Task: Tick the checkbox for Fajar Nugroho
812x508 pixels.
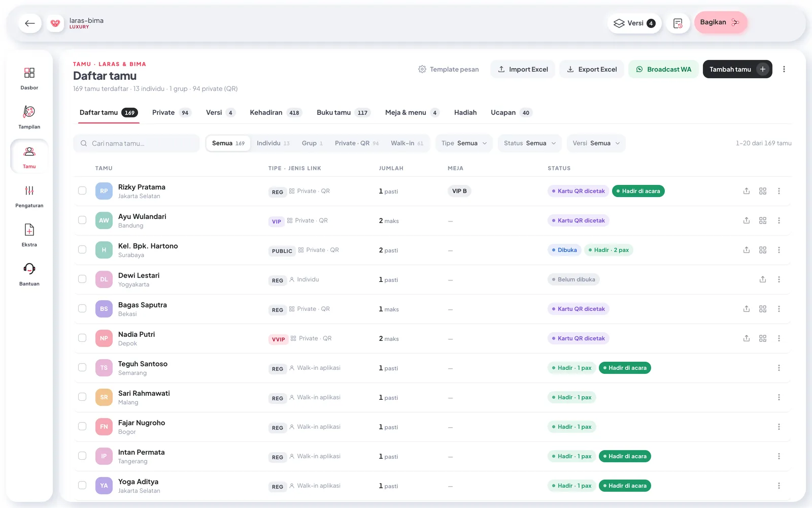Action: tap(82, 426)
